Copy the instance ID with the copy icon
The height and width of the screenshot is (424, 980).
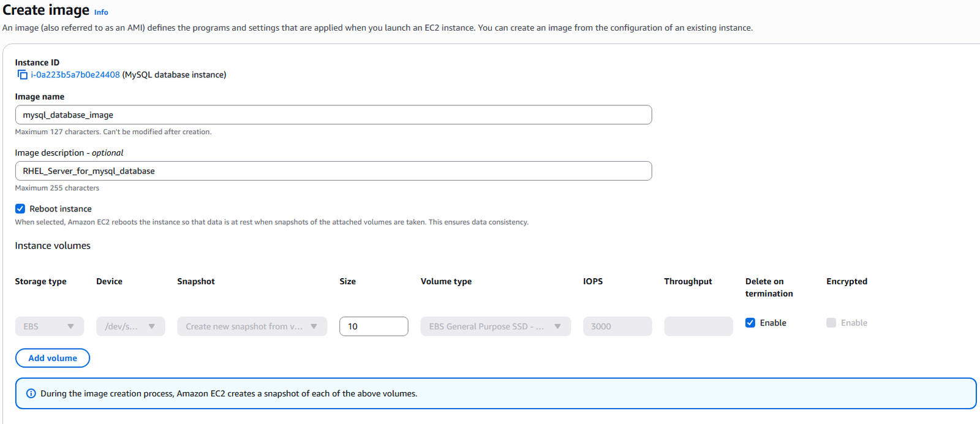tap(22, 75)
